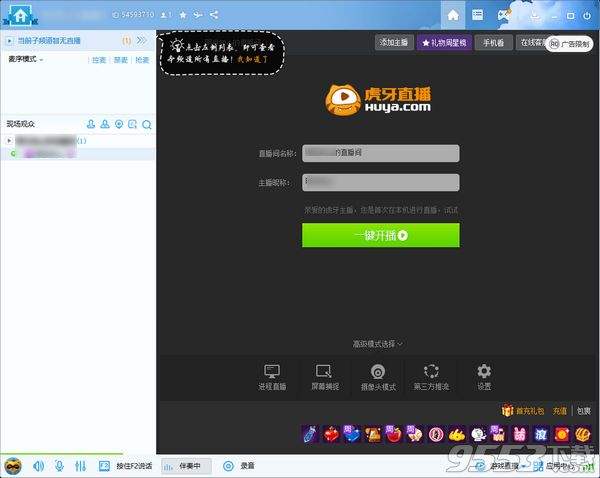
Task: Click the 直播间名称 input field
Action: (x=381, y=153)
